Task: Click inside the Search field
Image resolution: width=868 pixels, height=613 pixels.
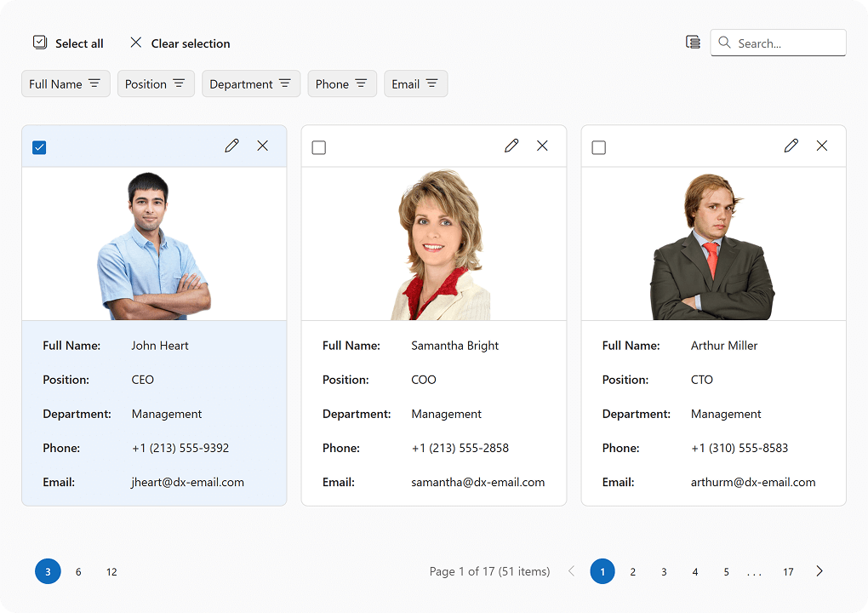Action: coord(783,42)
